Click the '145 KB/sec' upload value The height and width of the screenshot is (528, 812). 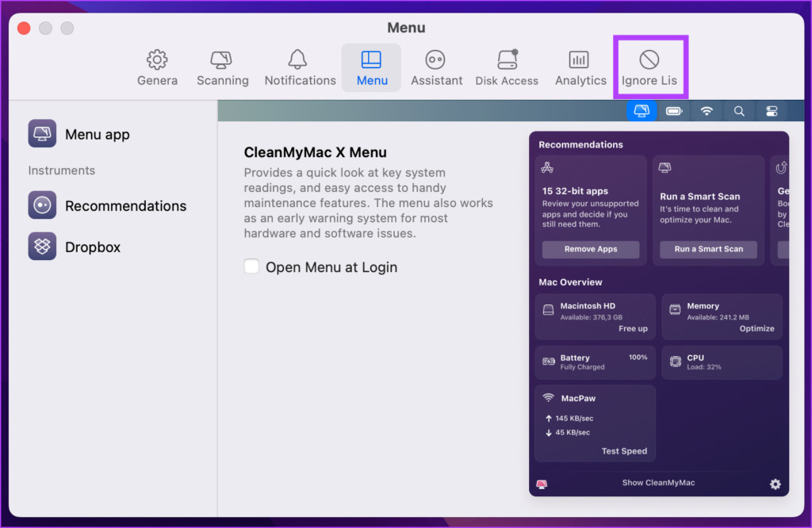[x=574, y=419]
